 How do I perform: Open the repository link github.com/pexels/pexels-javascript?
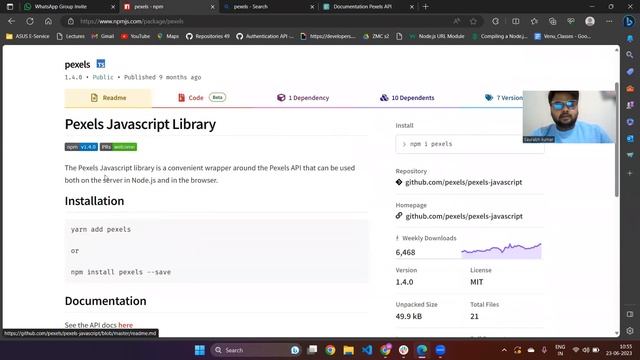pyautogui.click(x=464, y=182)
